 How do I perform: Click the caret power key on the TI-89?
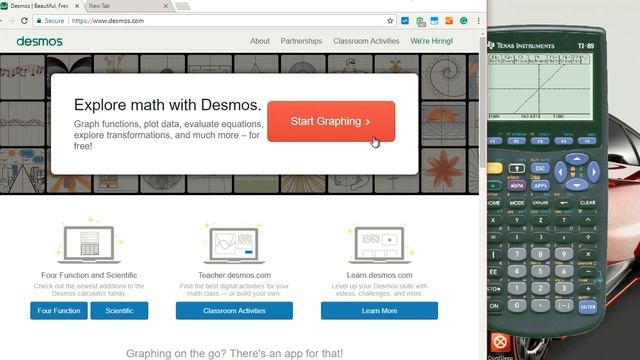pyautogui.click(x=588, y=220)
